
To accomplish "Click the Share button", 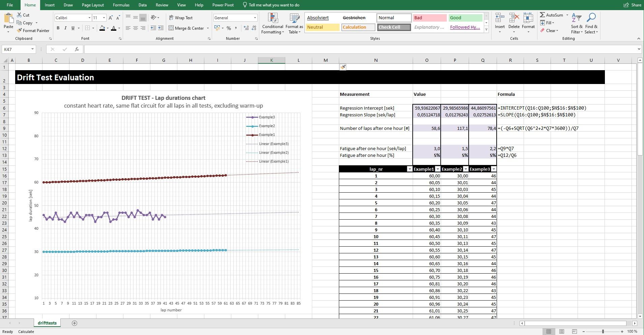I will click(x=633, y=5).
